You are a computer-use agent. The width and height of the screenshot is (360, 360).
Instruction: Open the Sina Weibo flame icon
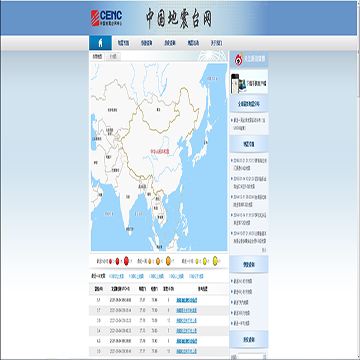[239, 59]
